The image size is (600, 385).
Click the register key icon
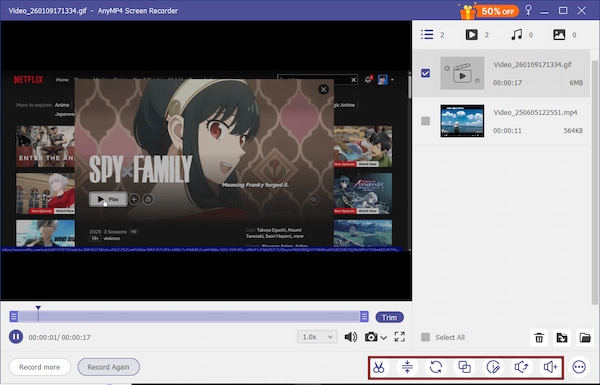pos(528,10)
